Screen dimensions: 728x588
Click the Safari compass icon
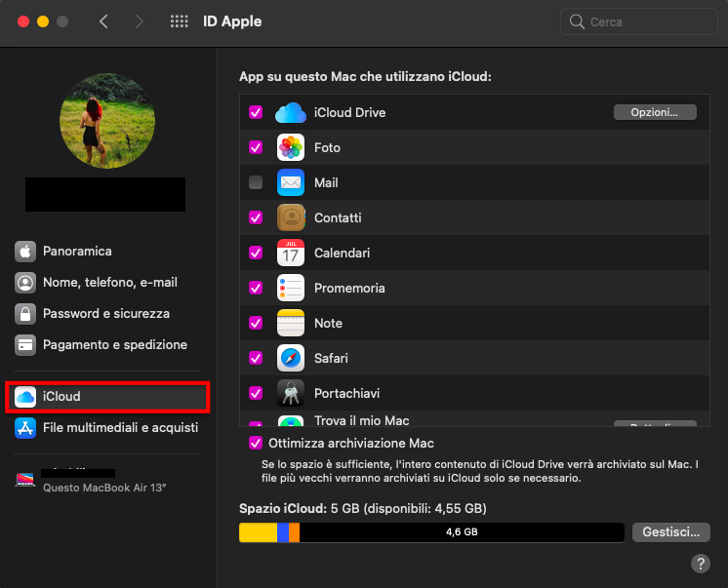[x=291, y=358]
